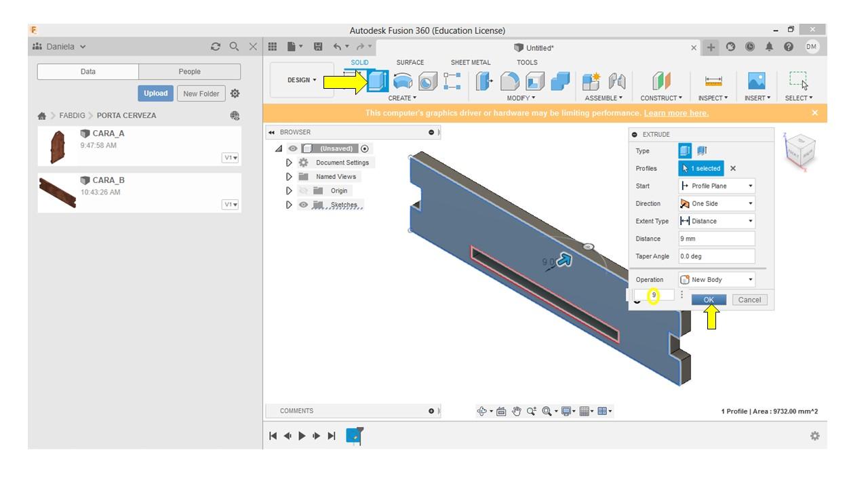The height and width of the screenshot is (488, 868).
Task: Select the Revolve tool icon
Action: [403, 81]
